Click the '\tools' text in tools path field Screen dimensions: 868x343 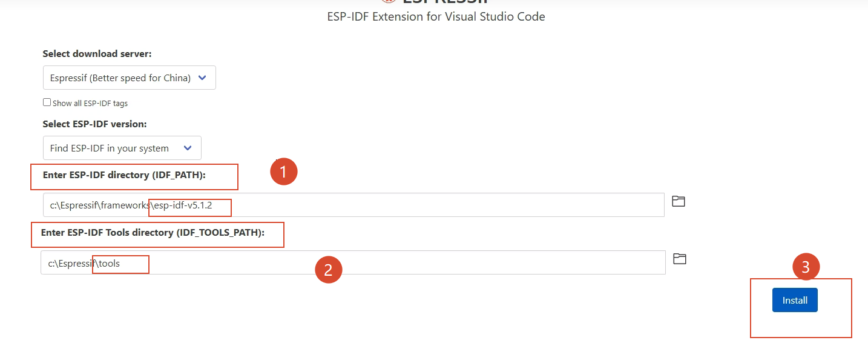coord(108,263)
